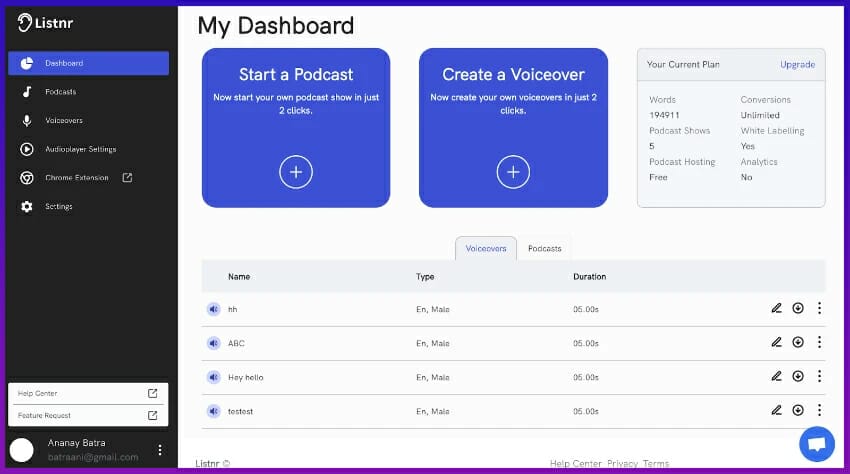Open more options for 'ABC' row

(x=819, y=342)
